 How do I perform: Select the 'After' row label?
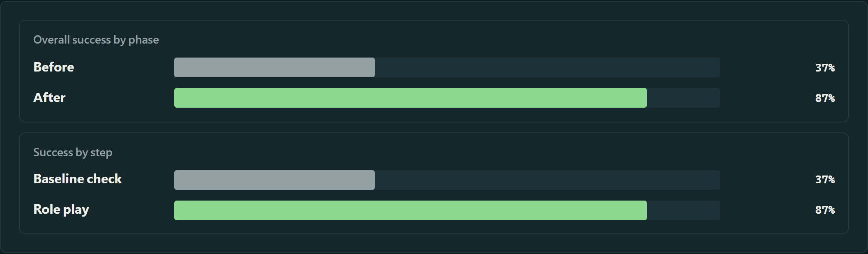(49, 97)
